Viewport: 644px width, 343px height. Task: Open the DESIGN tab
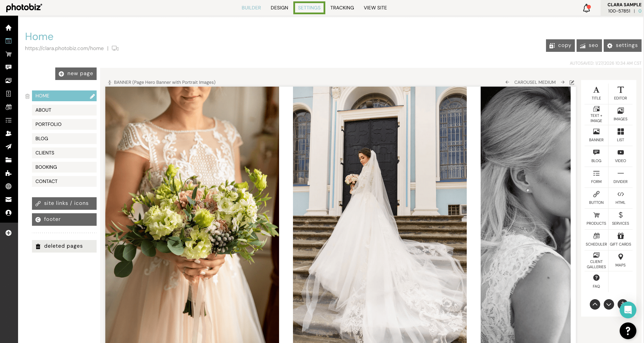coord(279,8)
